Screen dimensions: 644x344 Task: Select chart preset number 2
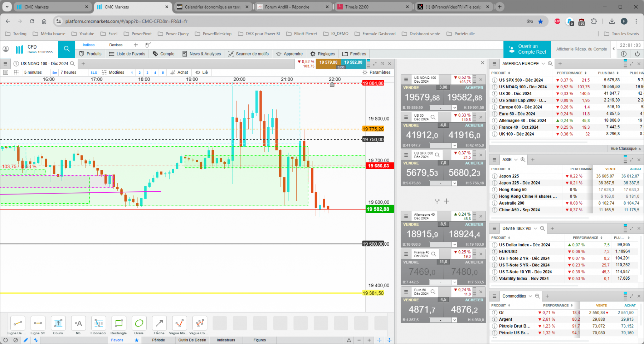140,73
